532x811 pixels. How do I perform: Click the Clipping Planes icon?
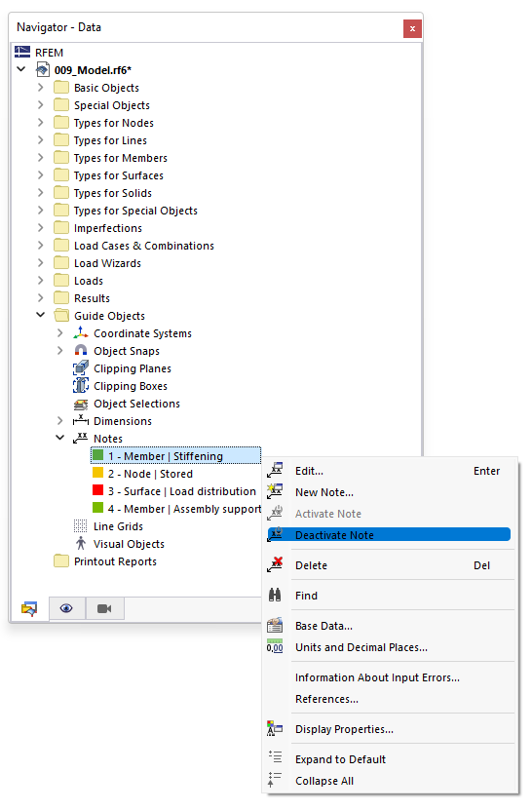pos(81,368)
